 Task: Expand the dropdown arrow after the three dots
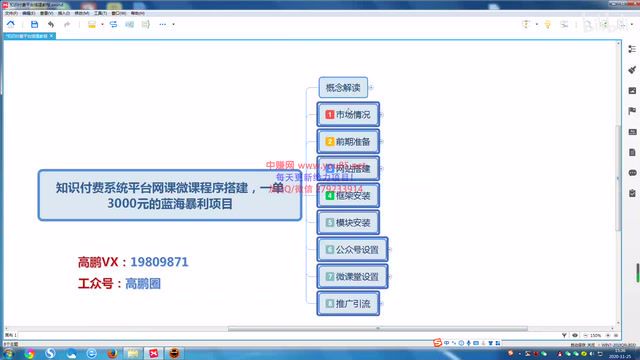coord(173,24)
